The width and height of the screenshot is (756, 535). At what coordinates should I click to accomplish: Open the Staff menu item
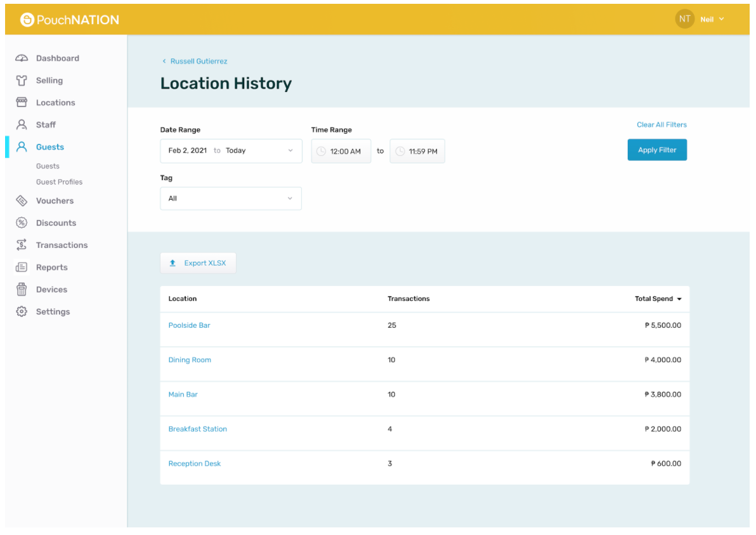point(46,125)
